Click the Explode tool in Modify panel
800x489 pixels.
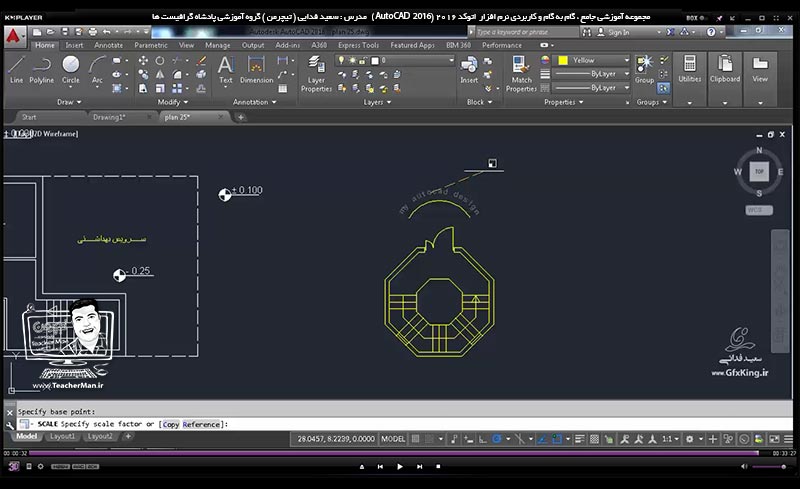202,75
